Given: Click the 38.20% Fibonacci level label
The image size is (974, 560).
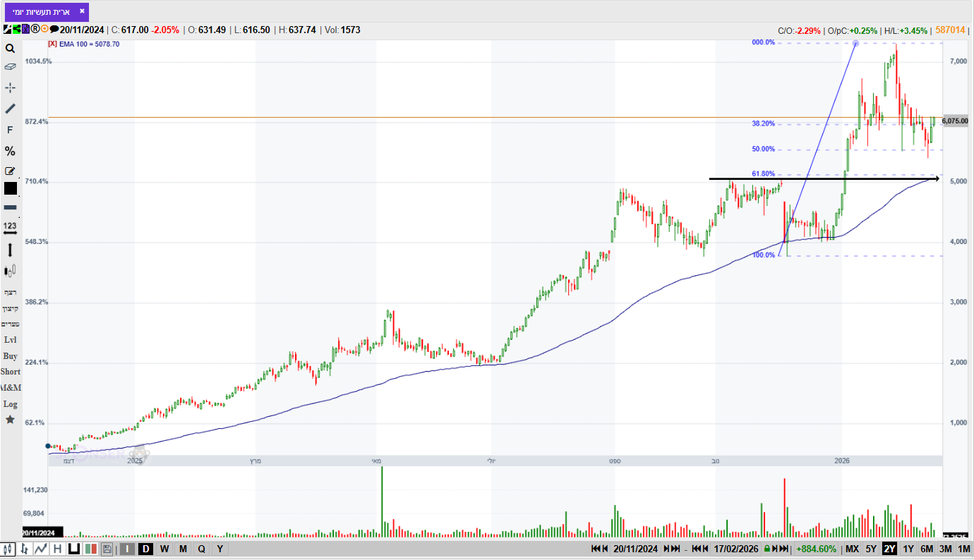Looking at the screenshot, I should point(764,123).
